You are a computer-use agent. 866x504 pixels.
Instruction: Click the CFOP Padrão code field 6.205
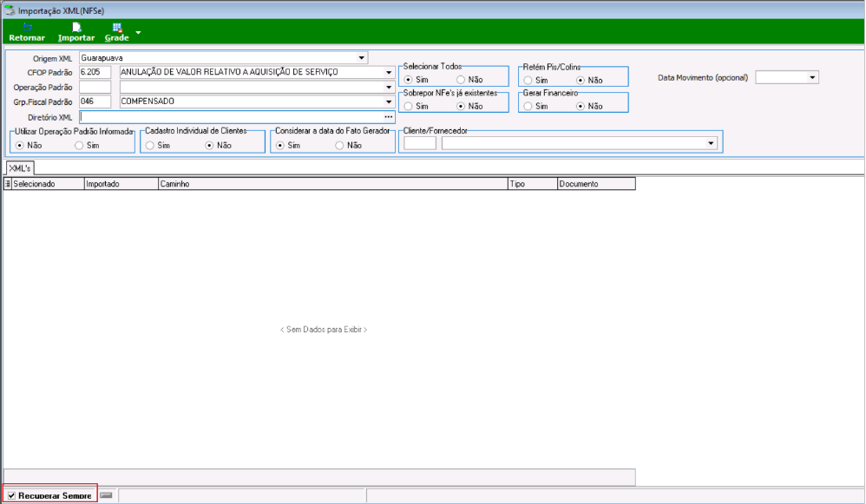95,72
